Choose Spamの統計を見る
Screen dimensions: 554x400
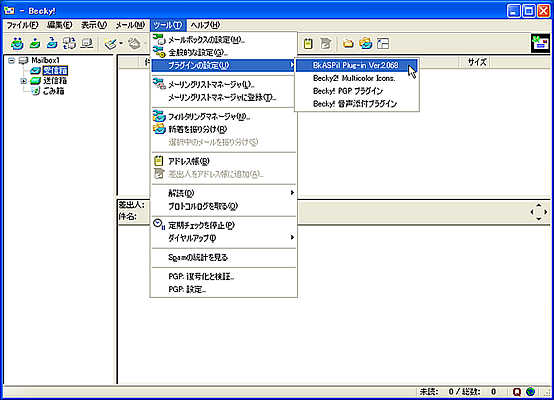point(223,257)
